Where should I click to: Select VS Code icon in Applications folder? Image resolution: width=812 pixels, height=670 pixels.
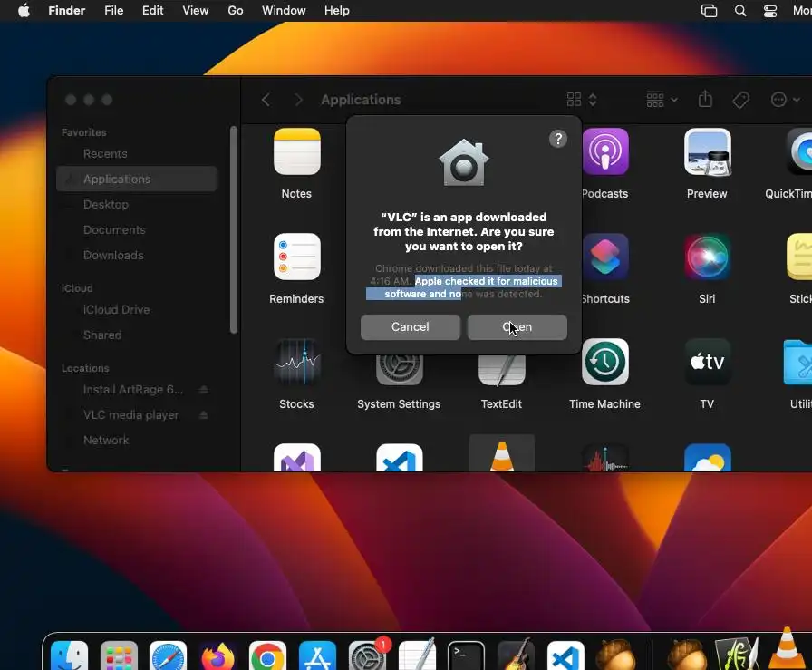click(400, 458)
